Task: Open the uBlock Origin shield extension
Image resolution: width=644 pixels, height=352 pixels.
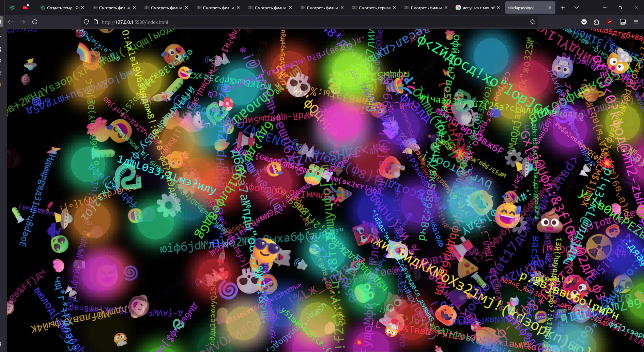Action: [x=609, y=22]
